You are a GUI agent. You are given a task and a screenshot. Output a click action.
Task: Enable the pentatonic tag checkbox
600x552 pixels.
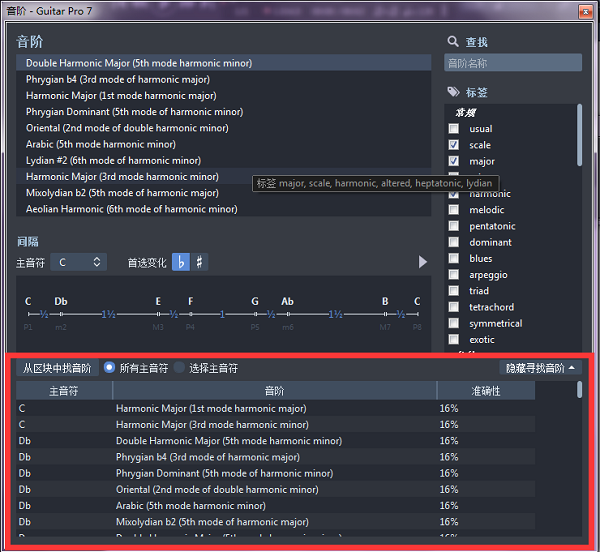(x=454, y=226)
